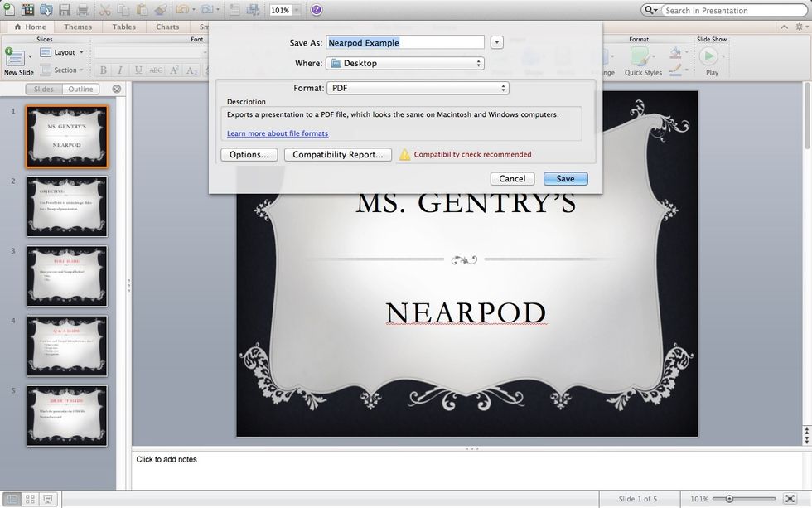Close the slides pane with X icon
Image resolution: width=812 pixels, height=508 pixels.
pyautogui.click(x=117, y=89)
